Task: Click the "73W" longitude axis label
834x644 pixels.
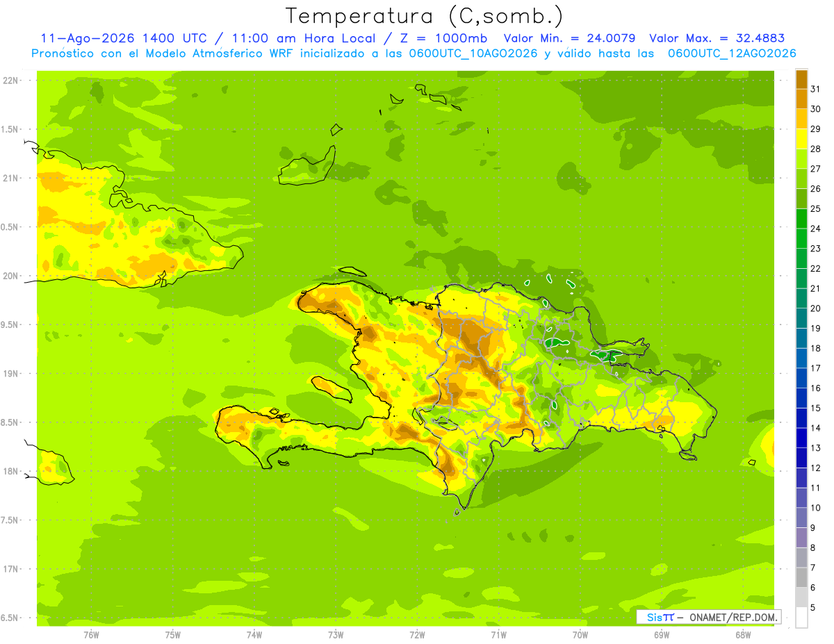Action: pyautogui.click(x=336, y=635)
